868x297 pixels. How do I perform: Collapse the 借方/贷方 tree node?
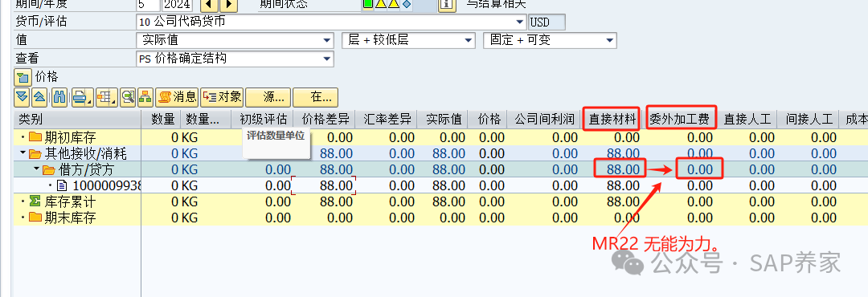pyautogui.click(x=36, y=169)
